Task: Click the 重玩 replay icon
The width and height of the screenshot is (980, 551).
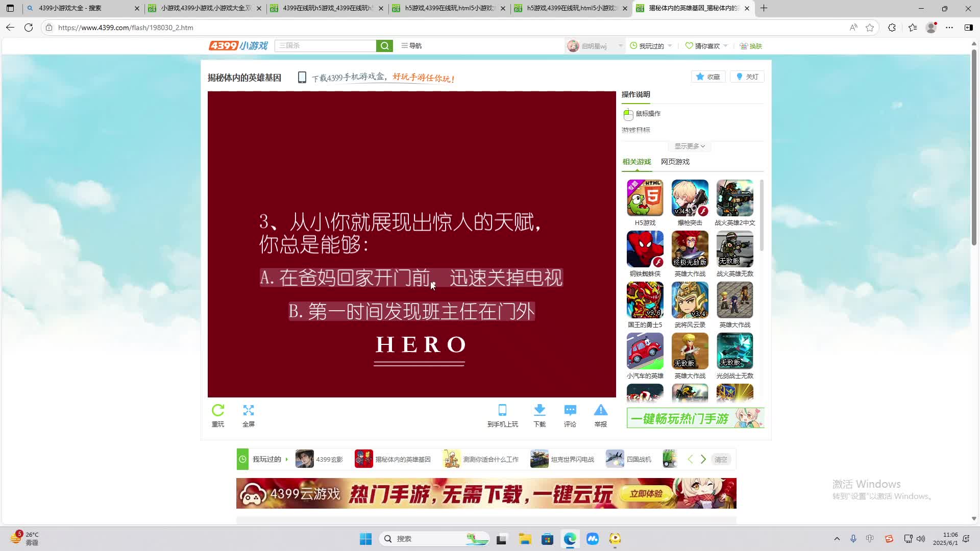Action: 218,411
